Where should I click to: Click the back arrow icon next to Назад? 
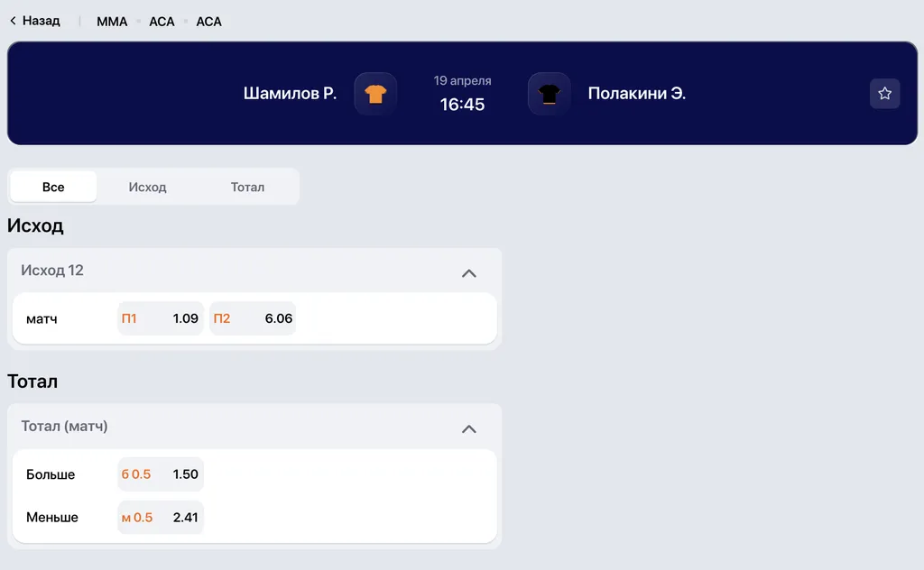coord(11,20)
